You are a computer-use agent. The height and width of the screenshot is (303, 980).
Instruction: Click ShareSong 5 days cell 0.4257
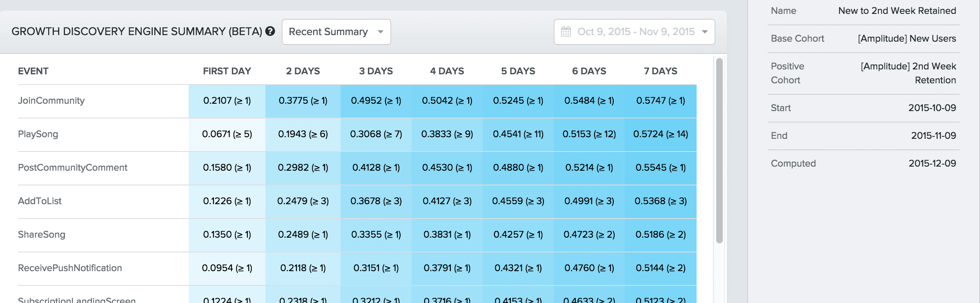click(518, 235)
